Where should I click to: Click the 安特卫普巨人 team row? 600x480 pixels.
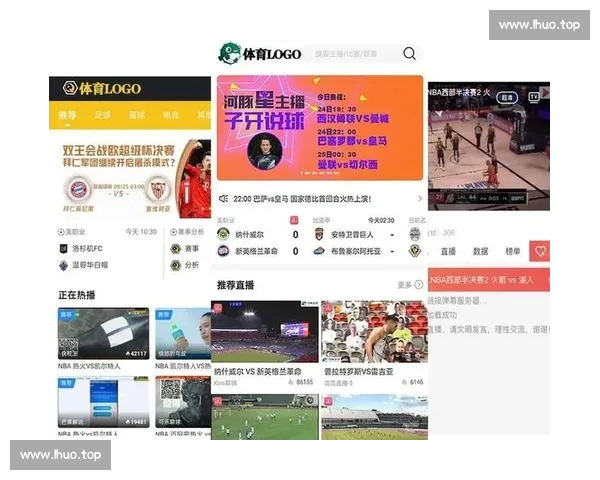pyautogui.click(x=354, y=234)
